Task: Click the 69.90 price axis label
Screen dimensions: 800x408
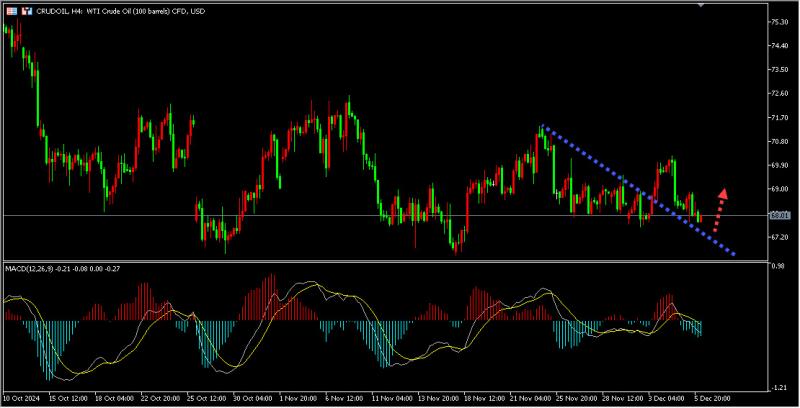Action: pos(779,165)
